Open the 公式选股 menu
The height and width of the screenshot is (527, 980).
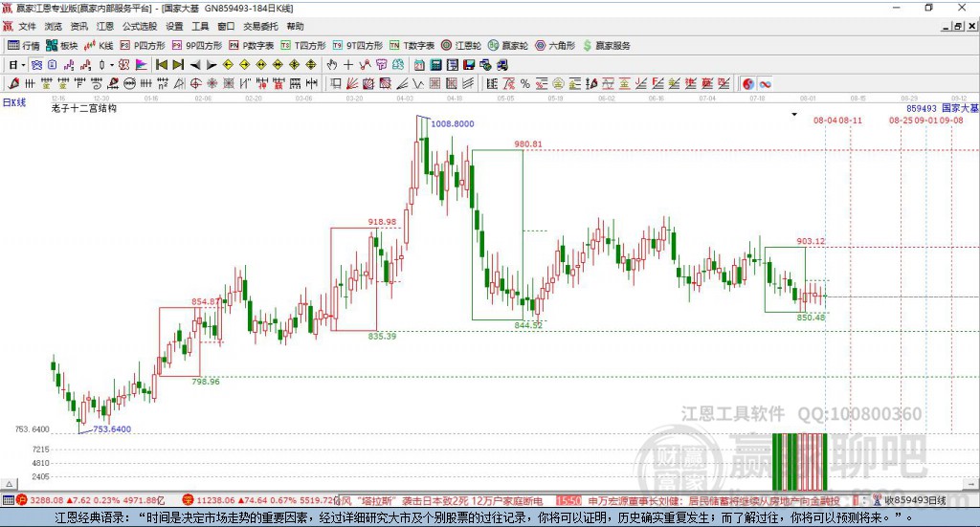(140, 26)
